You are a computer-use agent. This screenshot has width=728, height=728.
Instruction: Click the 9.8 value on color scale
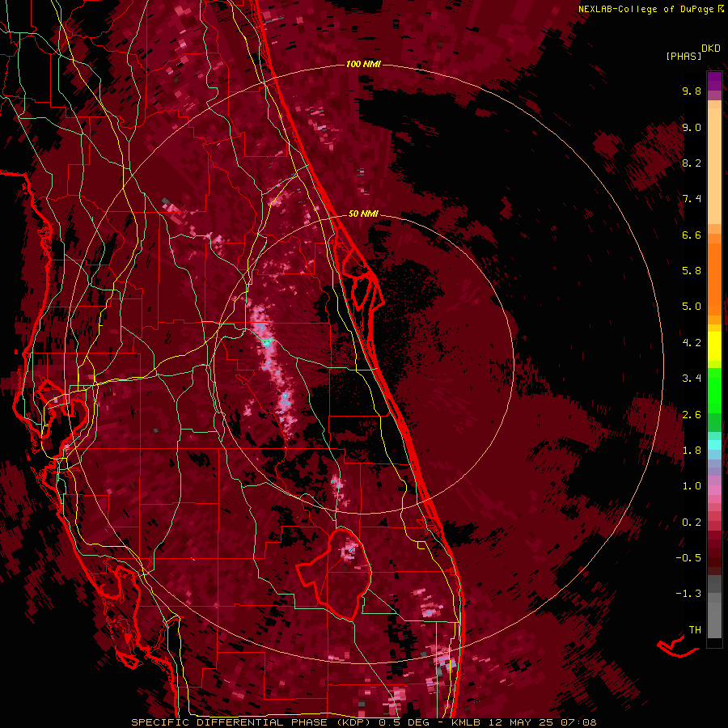(x=692, y=91)
